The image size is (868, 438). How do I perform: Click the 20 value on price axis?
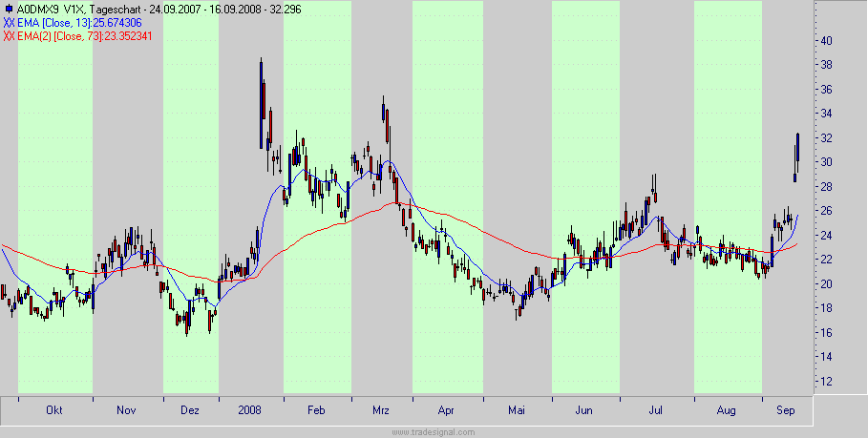click(x=826, y=284)
